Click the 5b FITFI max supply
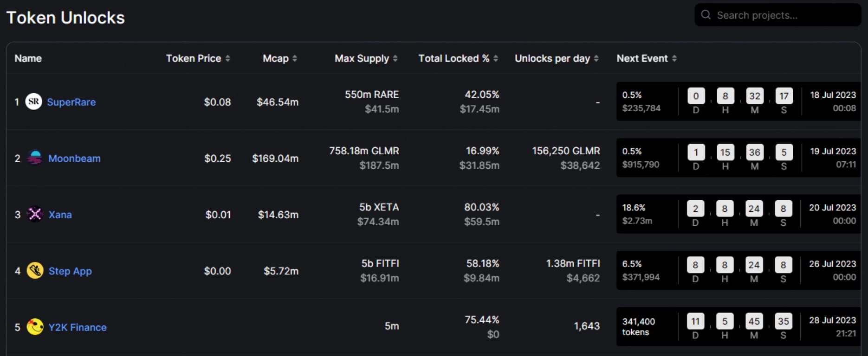The width and height of the screenshot is (868, 356). coord(380,263)
